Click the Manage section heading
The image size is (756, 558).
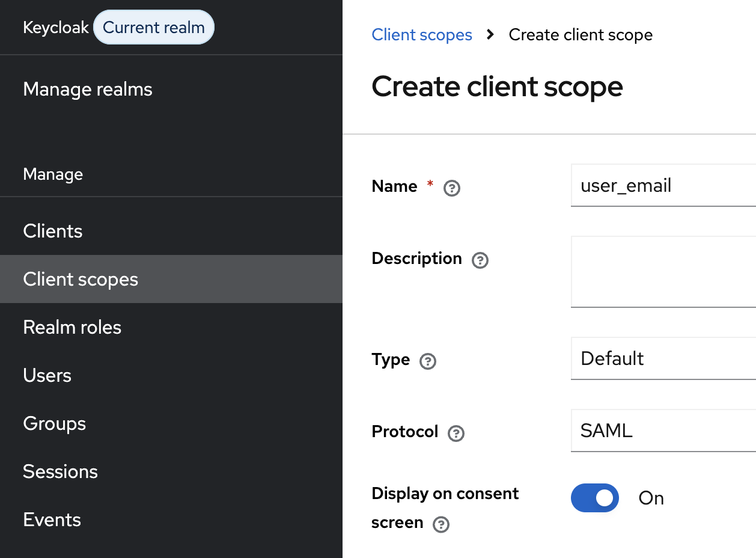click(53, 174)
